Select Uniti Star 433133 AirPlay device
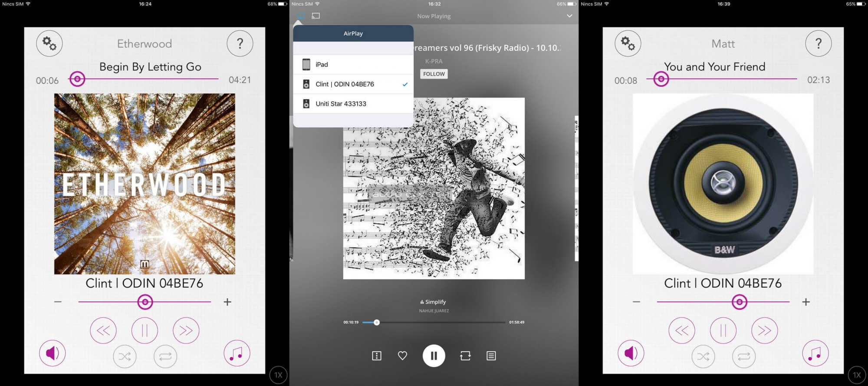The width and height of the screenshot is (868, 386). [x=353, y=104]
